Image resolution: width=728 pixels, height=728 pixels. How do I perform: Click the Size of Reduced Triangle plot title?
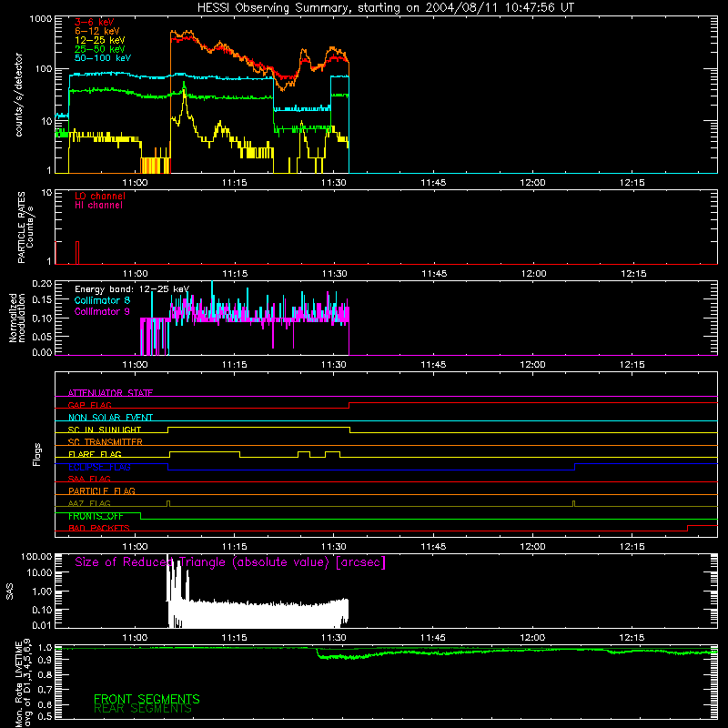[230, 562]
